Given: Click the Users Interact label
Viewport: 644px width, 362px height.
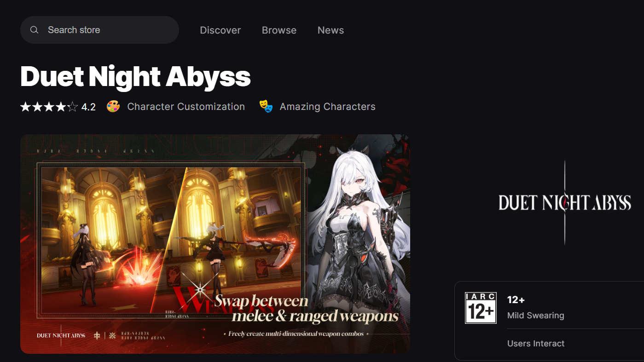Looking at the screenshot, I should [x=535, y=344].
